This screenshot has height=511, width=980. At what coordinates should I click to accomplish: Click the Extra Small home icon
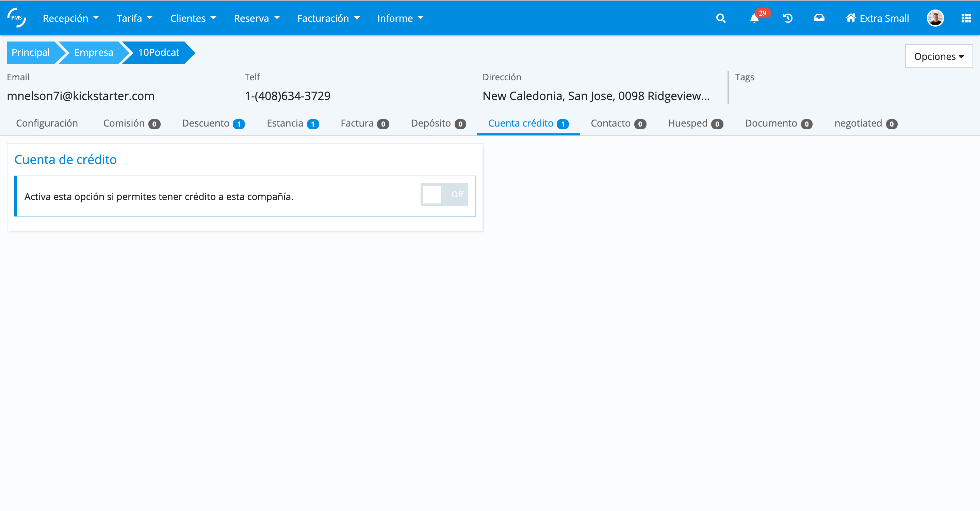coord(851,18)
